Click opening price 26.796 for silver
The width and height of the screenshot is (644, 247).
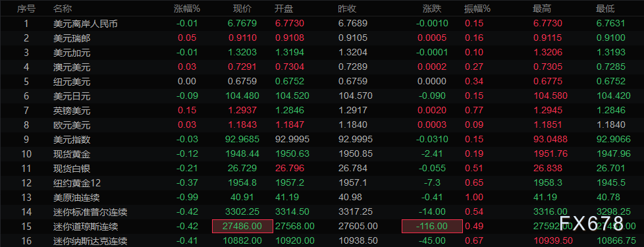click(x=290, y=169)
